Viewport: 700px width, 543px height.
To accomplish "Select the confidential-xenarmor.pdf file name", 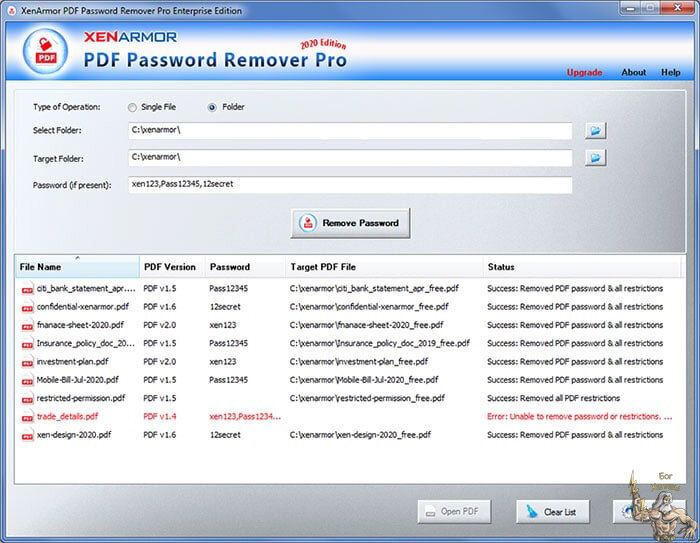I will click(x=83, y=307).
